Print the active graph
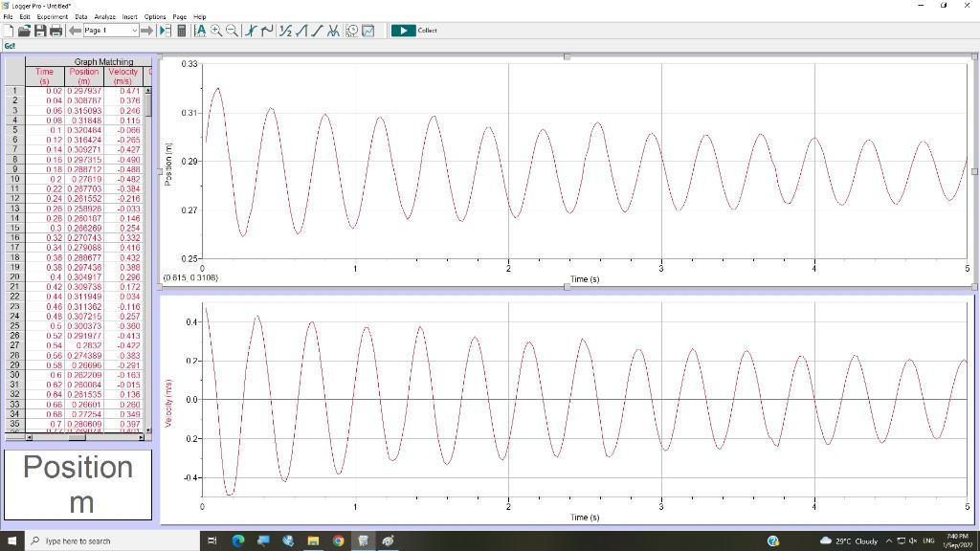This screenshot has height=551, width=980. (56, 31)
